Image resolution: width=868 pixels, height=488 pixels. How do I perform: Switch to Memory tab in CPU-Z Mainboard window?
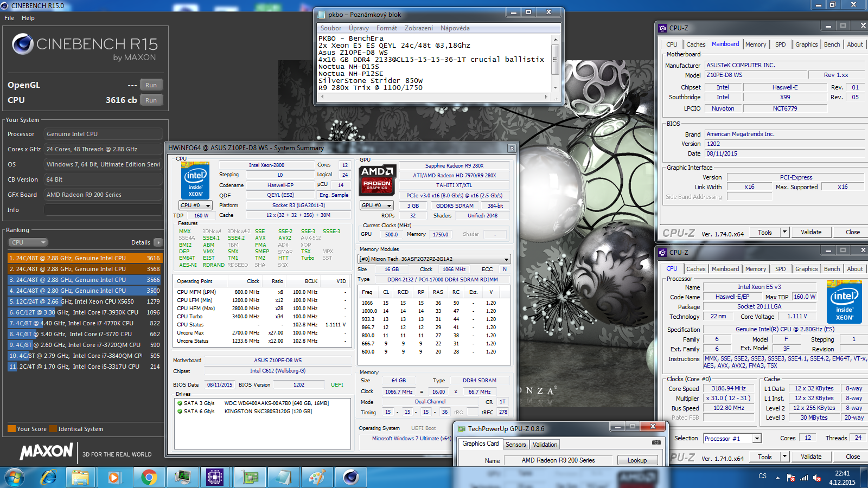click(x=756, y=44)
